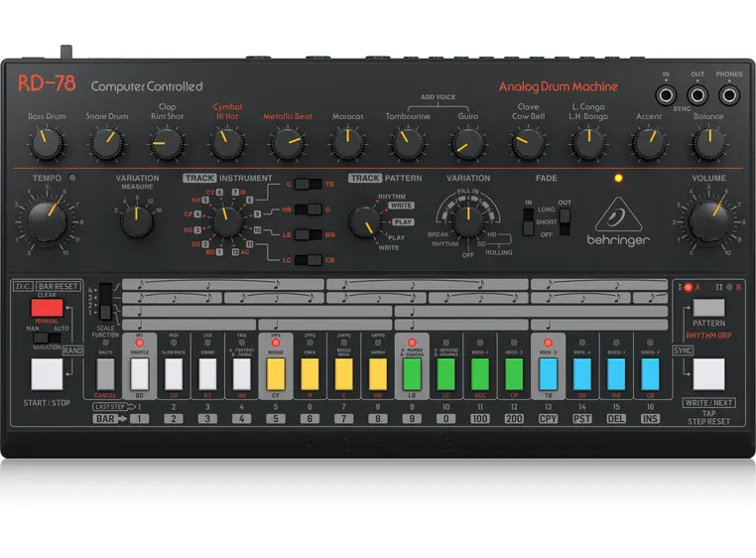The image size is (756, 558).
Task: Click the Track Pattern mode knob
Action: tap(365, 221)
